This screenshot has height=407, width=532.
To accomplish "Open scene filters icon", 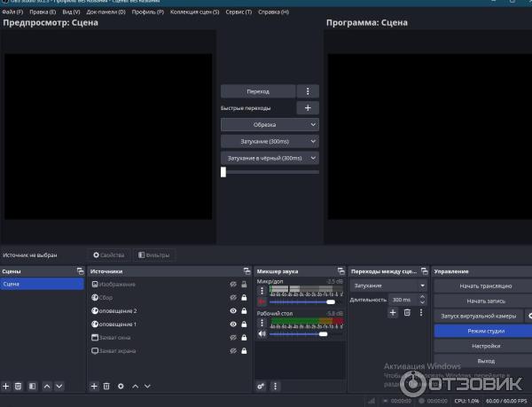I will 32,386.
